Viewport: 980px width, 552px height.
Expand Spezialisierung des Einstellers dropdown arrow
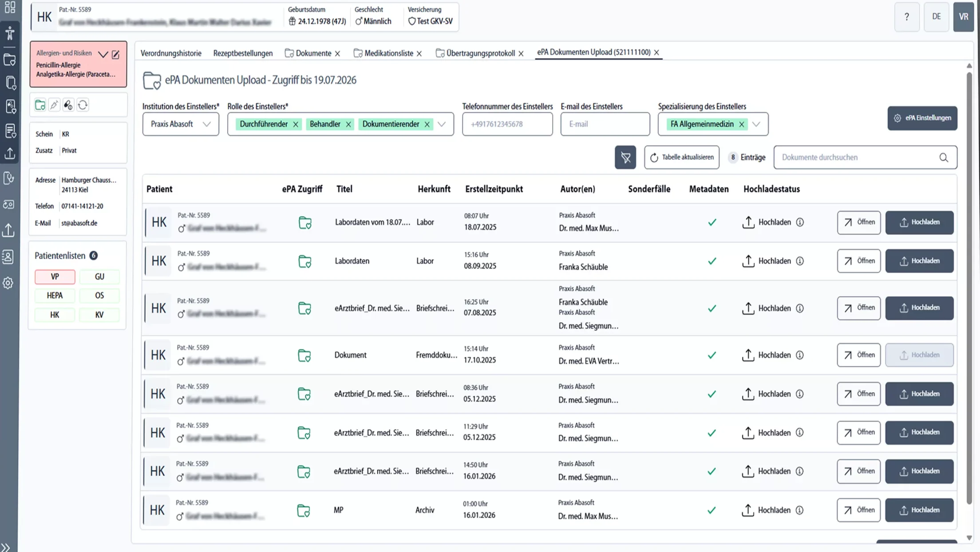tap(756, 124)
